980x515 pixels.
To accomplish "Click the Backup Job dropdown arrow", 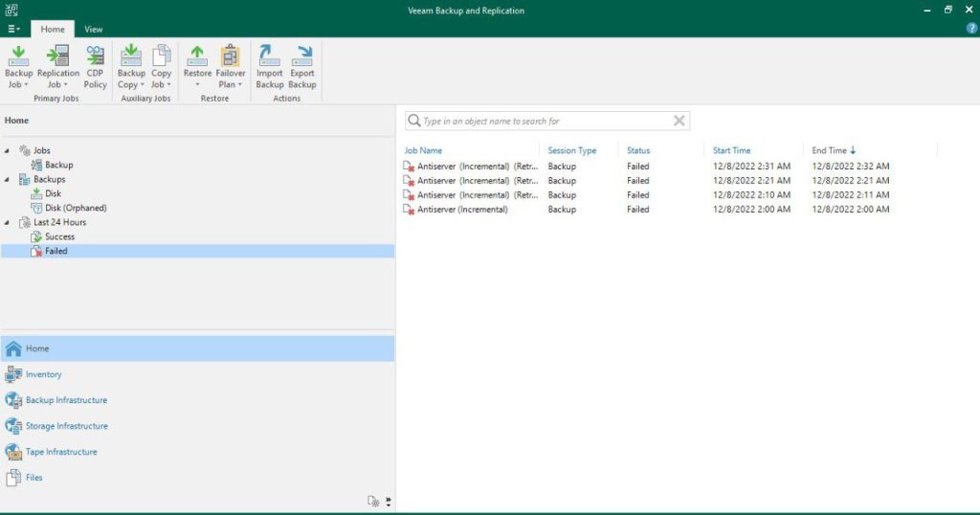I will 26,85.
